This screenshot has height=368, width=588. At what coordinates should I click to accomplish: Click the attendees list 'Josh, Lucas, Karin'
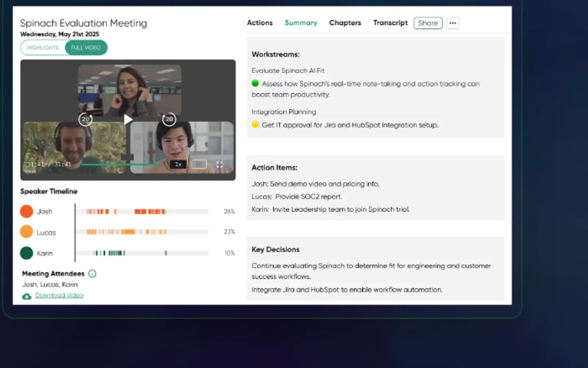click(50, 284)
